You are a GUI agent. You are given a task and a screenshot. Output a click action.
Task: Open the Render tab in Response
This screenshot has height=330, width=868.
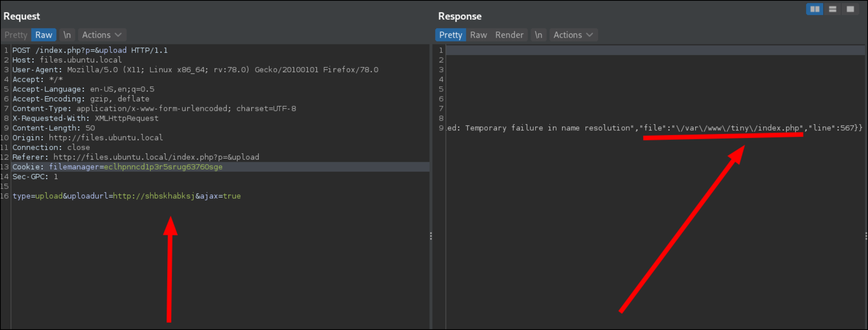[509, 35]
